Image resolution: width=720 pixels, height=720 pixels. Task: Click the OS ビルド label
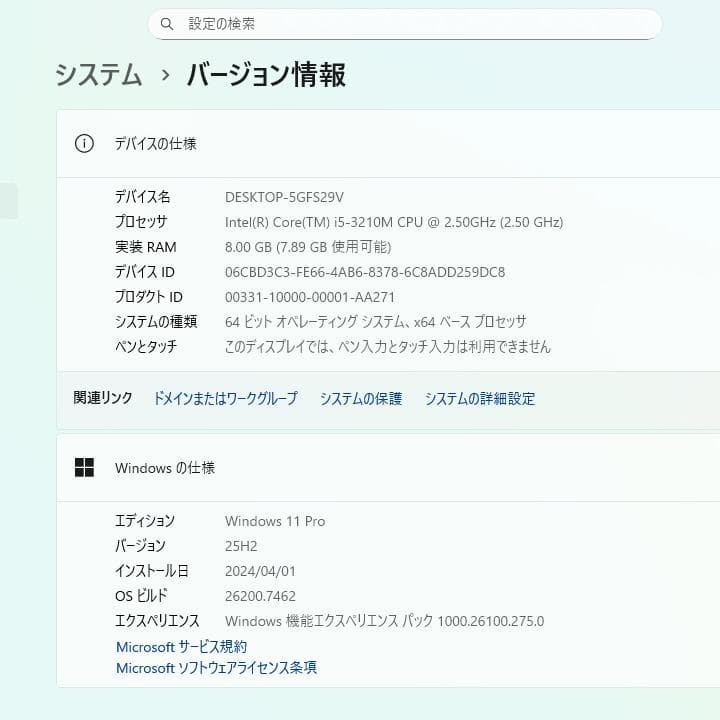[141, 596]
